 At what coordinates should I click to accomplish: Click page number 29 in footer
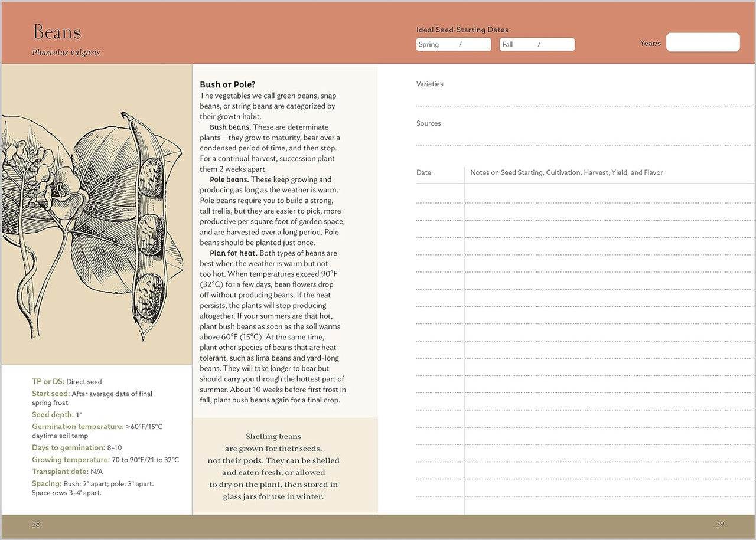click(719, 524)
